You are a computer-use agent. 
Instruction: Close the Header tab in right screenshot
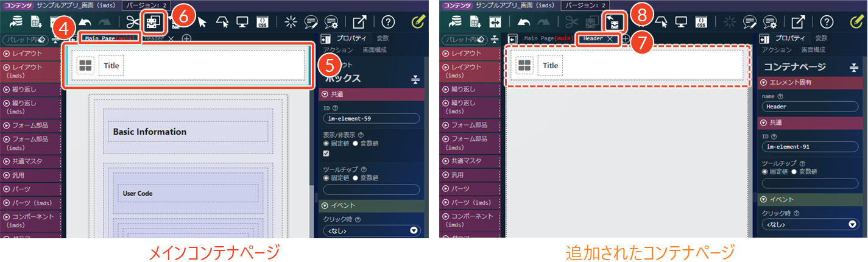(x=610, y=38)
